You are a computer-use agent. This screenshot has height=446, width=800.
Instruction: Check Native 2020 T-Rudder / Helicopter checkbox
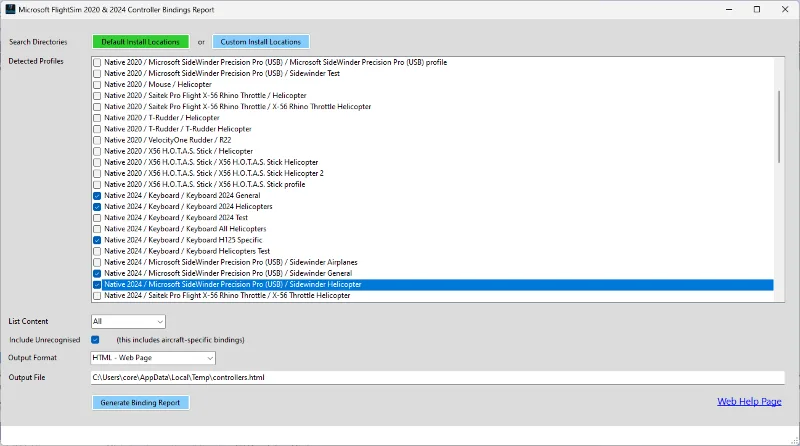tap(97, 118)
